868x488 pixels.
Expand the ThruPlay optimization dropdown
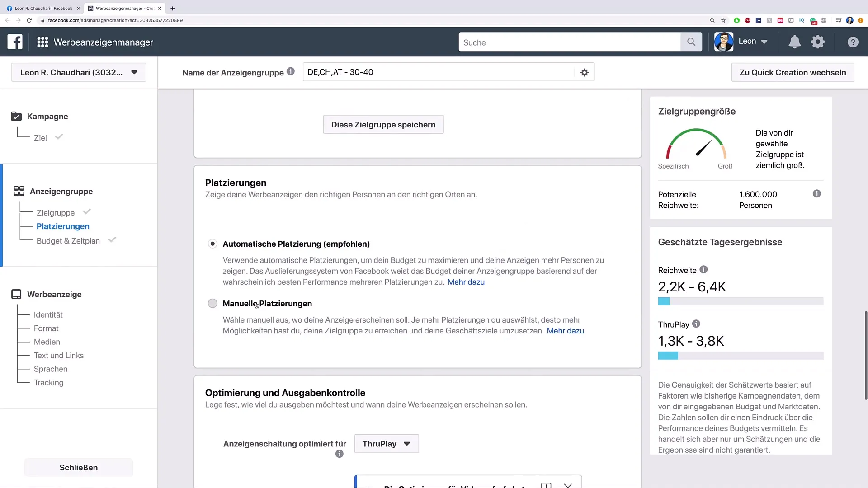(387, 443)
